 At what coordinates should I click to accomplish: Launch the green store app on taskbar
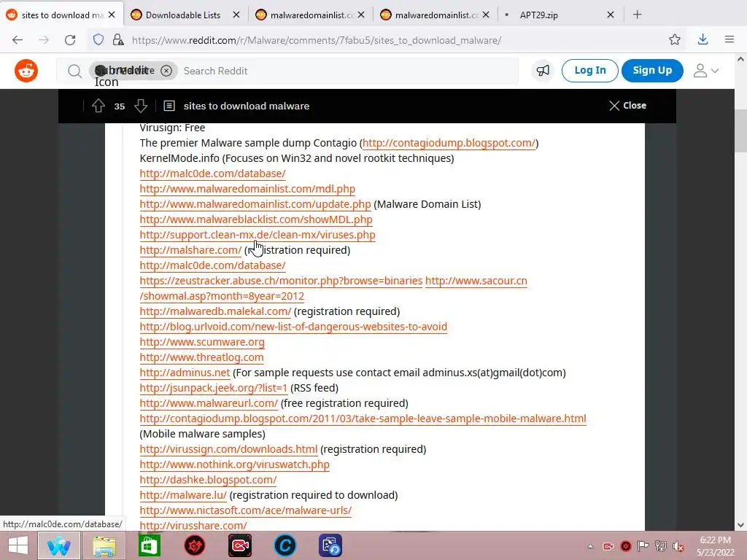pyautogui.click(x=149, y=545)
